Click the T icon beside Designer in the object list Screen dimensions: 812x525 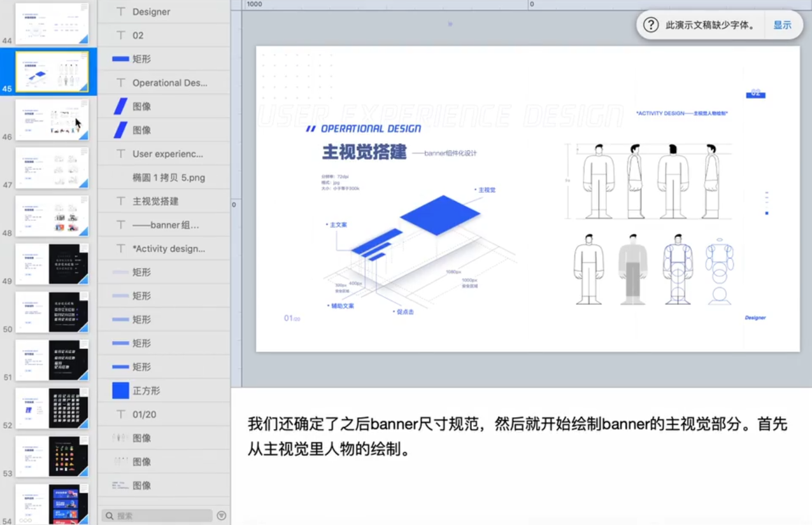(x=120, y=11)
